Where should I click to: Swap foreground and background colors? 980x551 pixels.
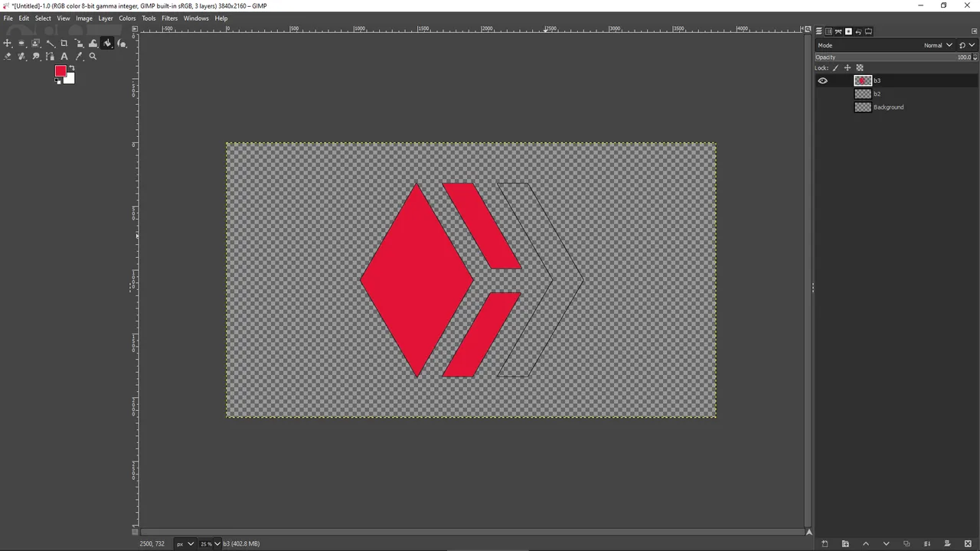pos(72,67)
